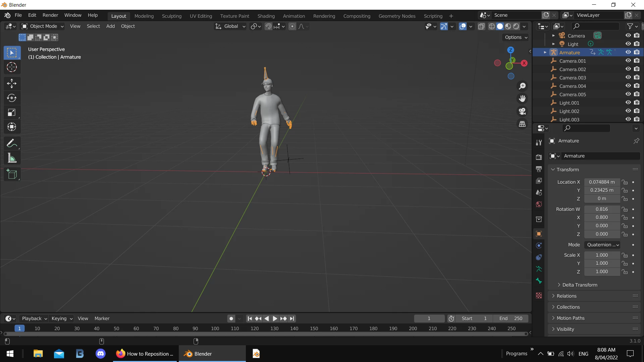Select the 3D Cursor tool

pos(12,67)
